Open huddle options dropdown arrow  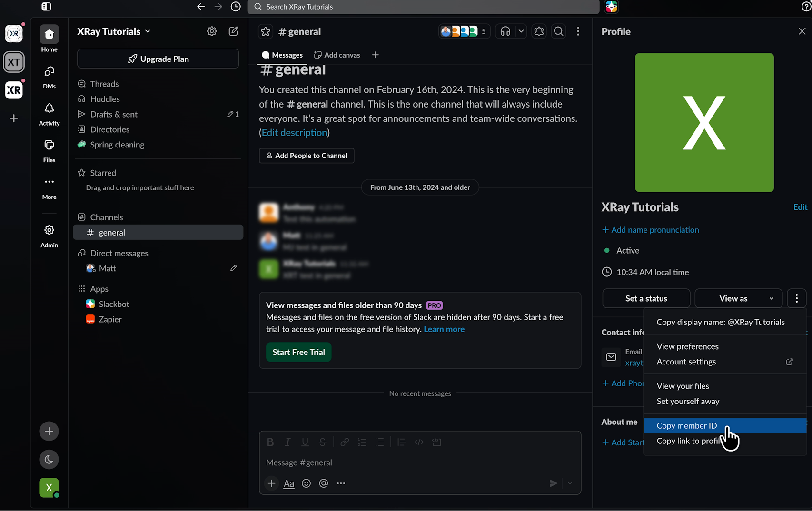pos(521,31)
